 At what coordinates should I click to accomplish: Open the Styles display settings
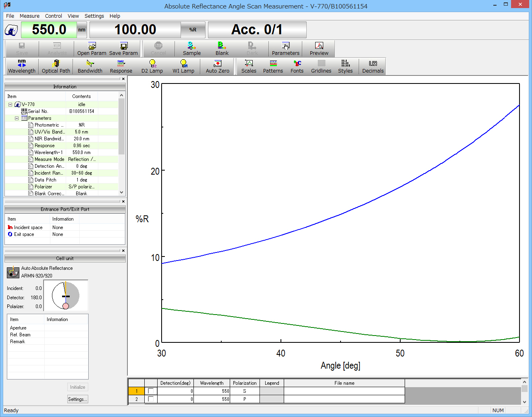coord(345,66)
